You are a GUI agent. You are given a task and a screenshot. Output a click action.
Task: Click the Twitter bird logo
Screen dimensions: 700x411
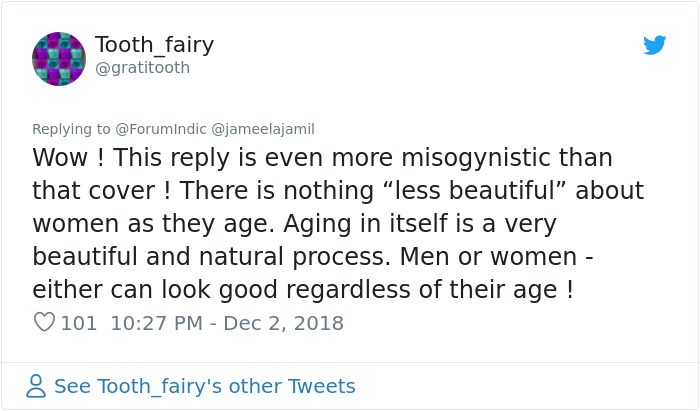655,45
